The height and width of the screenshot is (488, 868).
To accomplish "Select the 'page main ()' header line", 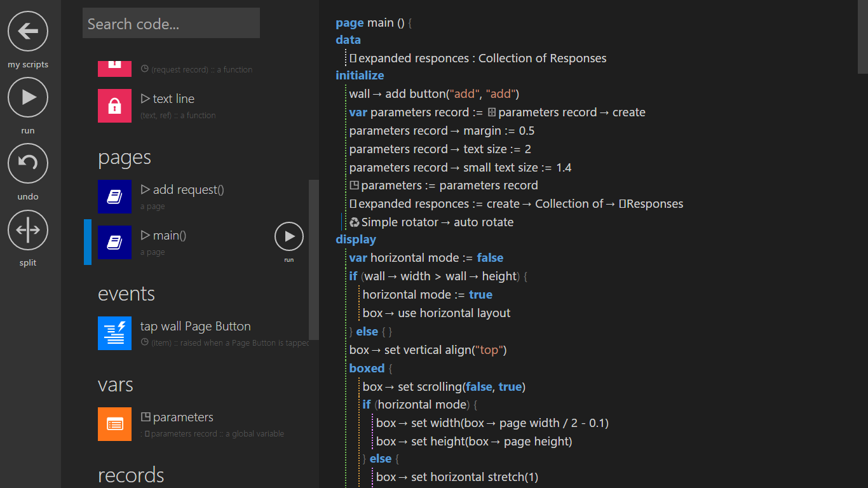I will pos(374,23).
